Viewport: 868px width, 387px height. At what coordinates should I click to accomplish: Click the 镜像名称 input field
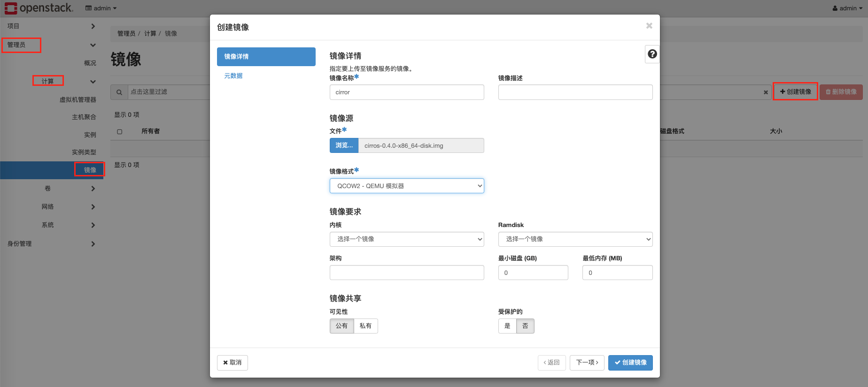point(407,92)
